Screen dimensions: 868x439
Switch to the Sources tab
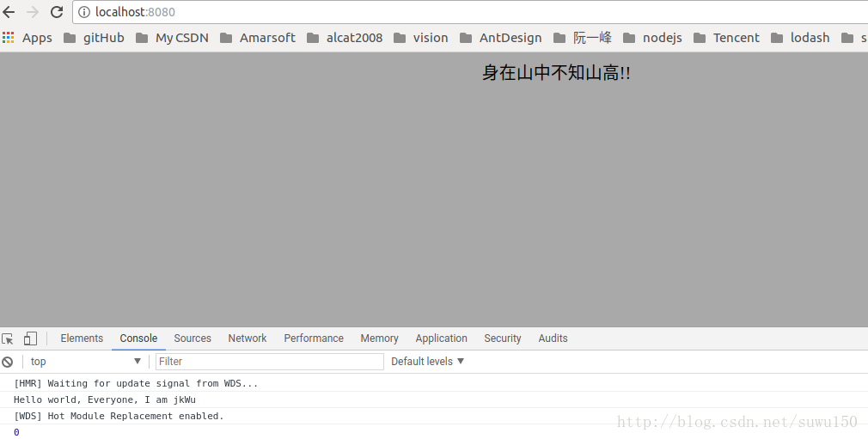point(193,338)
